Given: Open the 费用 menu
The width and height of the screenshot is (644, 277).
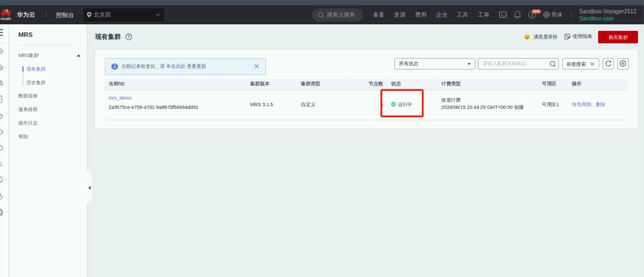Looking at the screenshot, I should 421,15.
